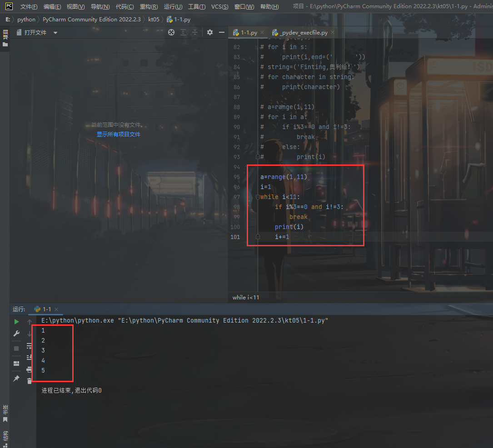
Task: Click the python breadcrumb
Action: click(x=26, y=20)
